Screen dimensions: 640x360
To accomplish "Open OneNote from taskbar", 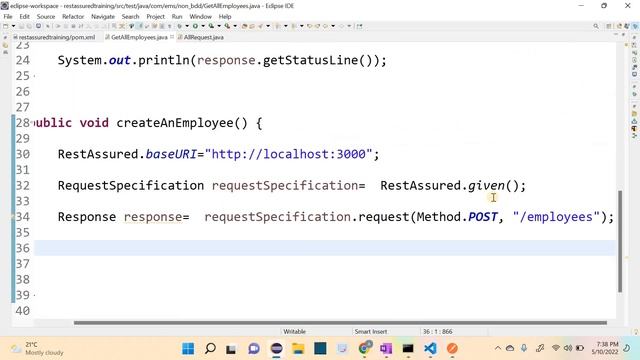I will click(x=386, y=349).
